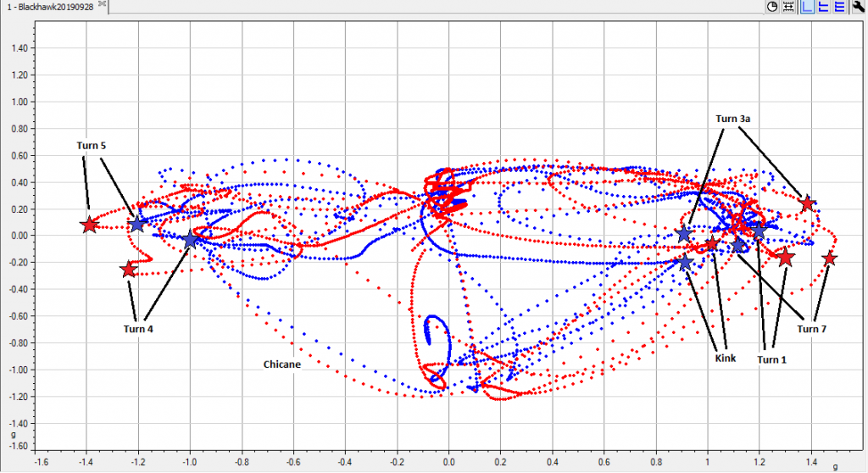This screenshot has width=868, height=473.
Task: Click the far-right red Turn 7 star
Action: (x=829, y=258)
